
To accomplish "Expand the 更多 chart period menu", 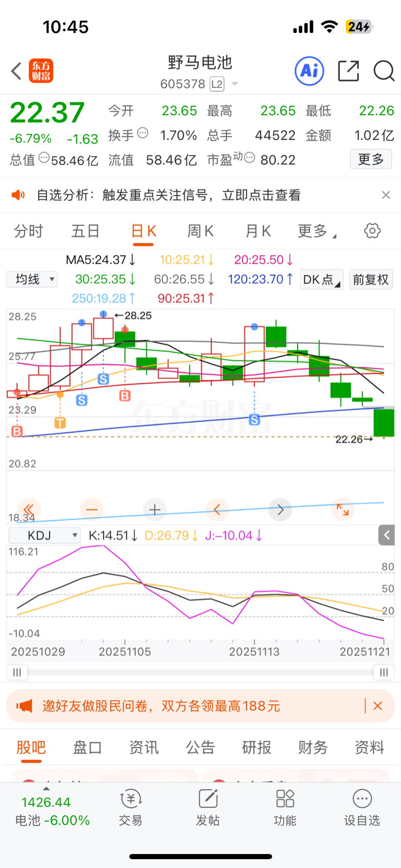I will [316, 231].
